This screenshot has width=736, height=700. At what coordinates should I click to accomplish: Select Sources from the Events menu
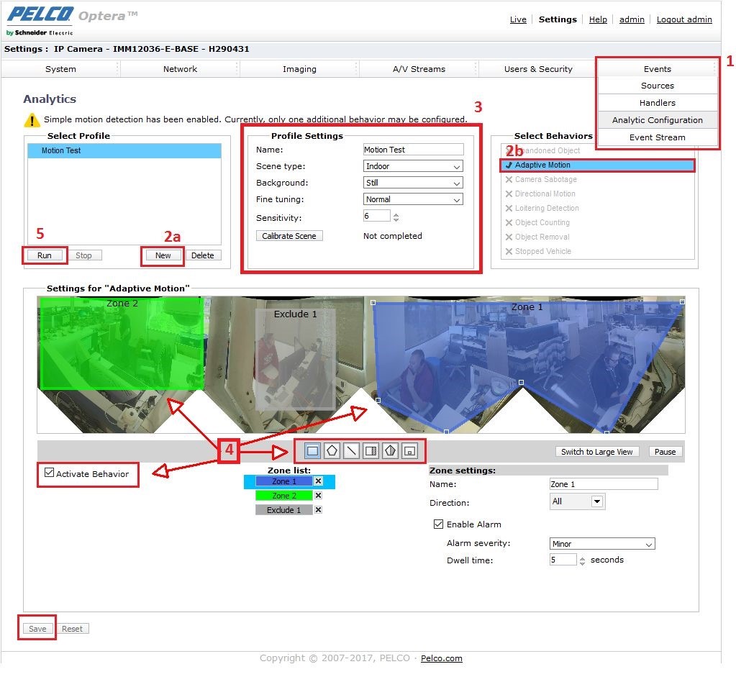click(657, 86)
